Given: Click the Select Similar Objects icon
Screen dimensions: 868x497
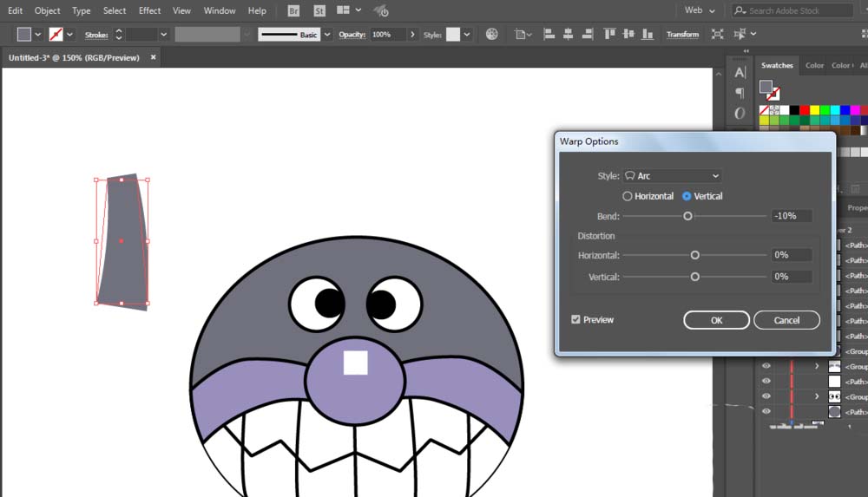Looking at the screenshot, I should 740,35.
